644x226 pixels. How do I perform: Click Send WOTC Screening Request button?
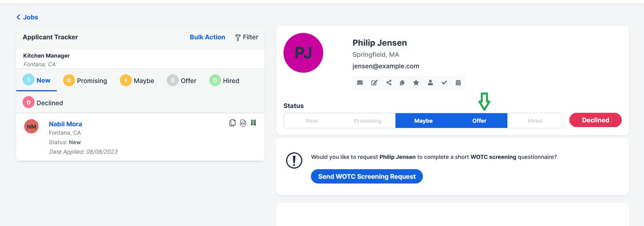click(x=367, y=176)
